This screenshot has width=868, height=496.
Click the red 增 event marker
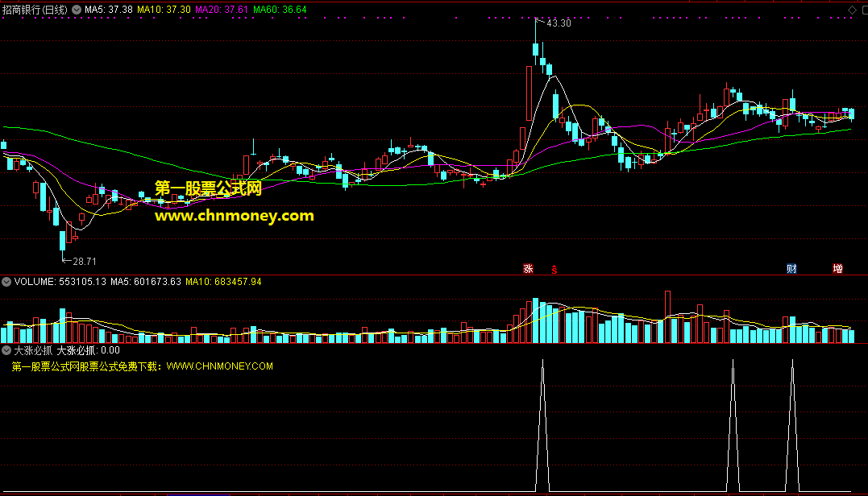[x=838, y=269]
